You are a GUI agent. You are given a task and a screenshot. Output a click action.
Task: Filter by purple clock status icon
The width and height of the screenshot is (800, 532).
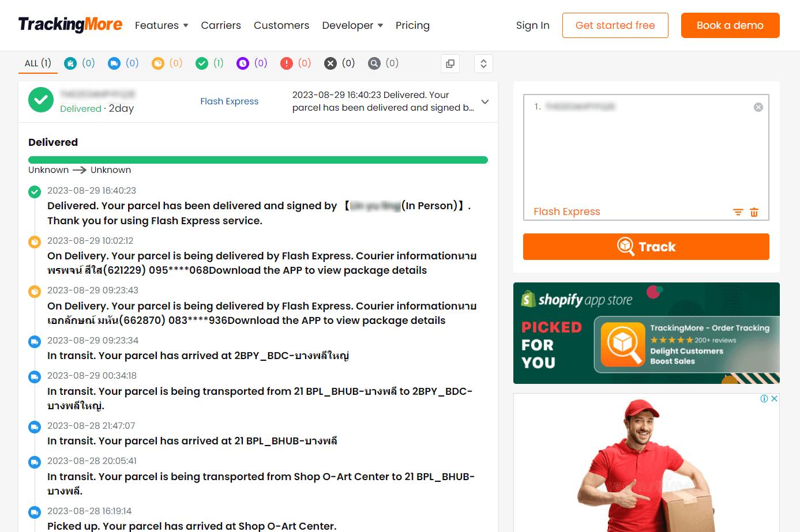243,63
